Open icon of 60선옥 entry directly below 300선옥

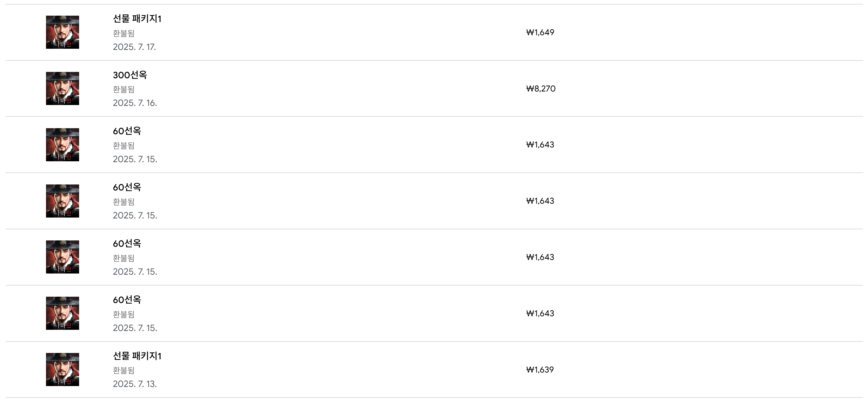[x=62, y=145]
